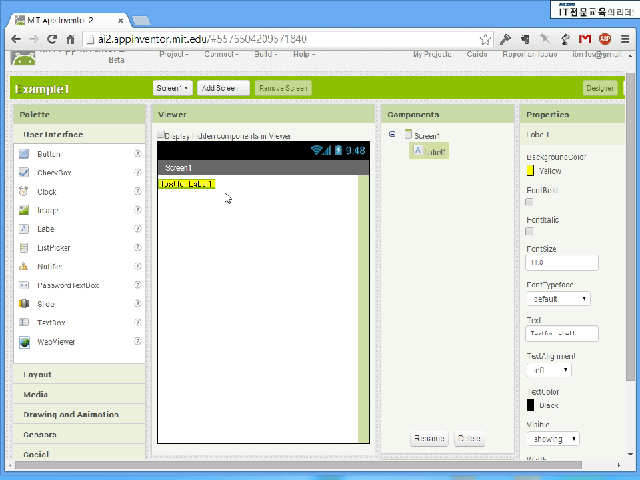Image resolution: width=640 pixels, height=480 pixels.
Task: Pick the black TextColor swatch
Action: tap(530, 405)
